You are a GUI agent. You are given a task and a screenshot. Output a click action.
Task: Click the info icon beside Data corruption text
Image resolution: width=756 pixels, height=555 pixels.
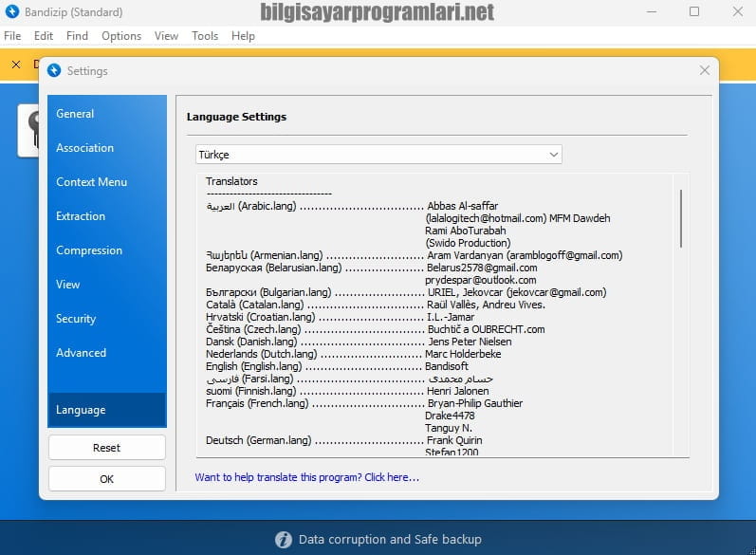coord(284,539)
